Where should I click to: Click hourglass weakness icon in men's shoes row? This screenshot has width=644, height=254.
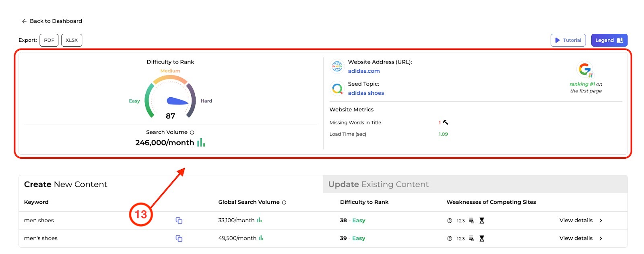[x=482, y=238]
